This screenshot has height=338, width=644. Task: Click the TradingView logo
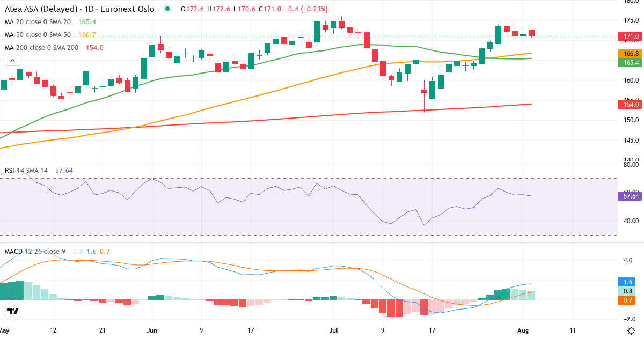(x=13, y=311)
